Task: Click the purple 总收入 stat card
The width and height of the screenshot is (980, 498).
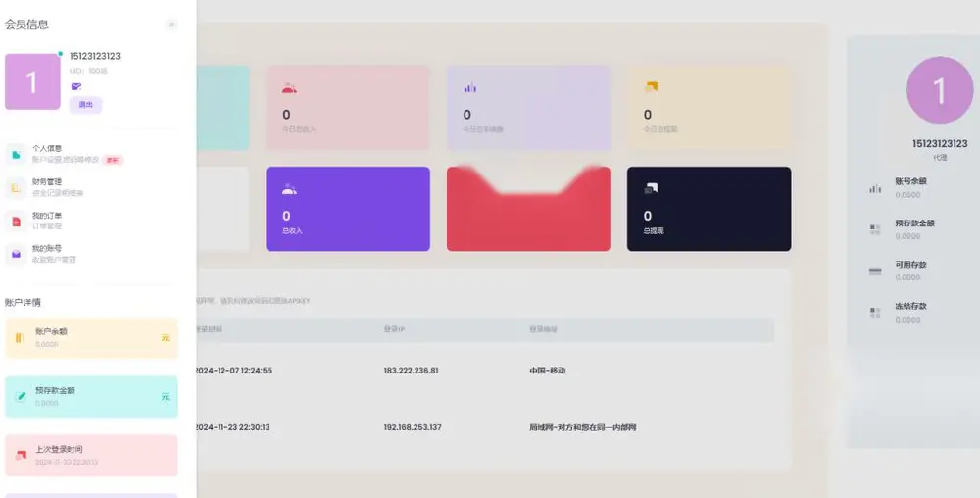Action: click(x=348, y=209)
